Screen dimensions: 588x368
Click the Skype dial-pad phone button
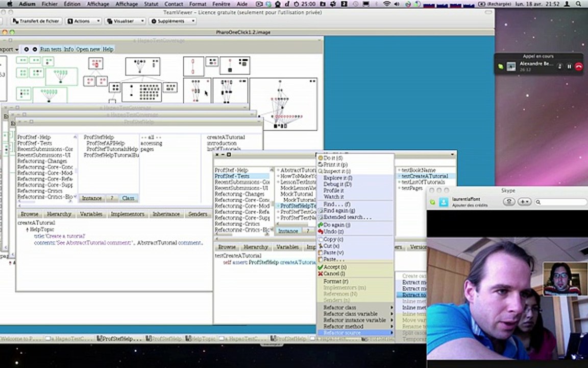(509, 202)
